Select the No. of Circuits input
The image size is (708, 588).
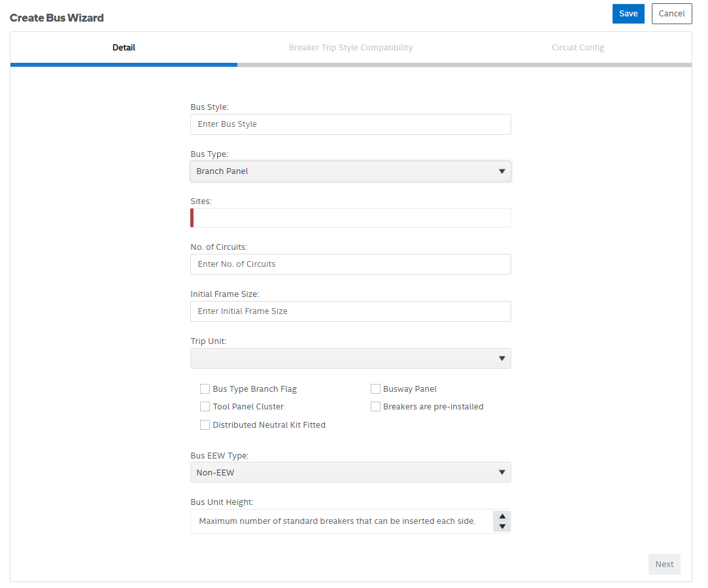click(350, 264)
